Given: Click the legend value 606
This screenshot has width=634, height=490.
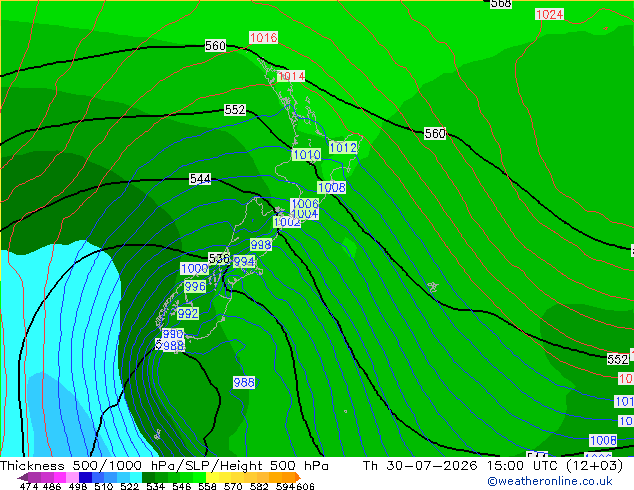Looking at the screenshot, I should click(x=305, y=486).
